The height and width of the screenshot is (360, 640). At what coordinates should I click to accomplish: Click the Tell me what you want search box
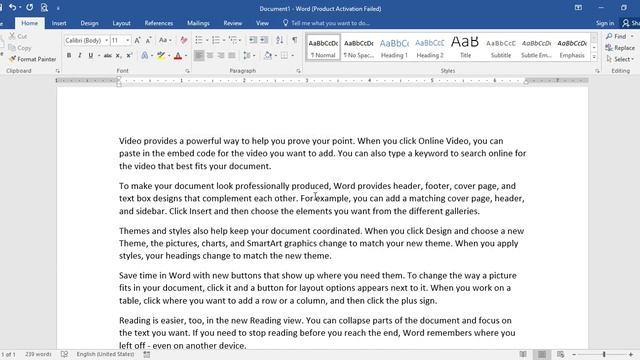[x=327, y=23]
